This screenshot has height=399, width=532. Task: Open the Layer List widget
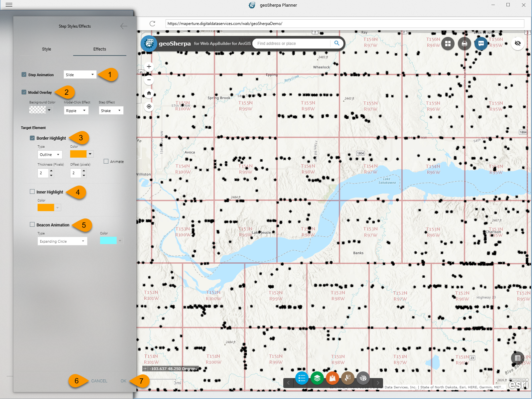(317, 378)
